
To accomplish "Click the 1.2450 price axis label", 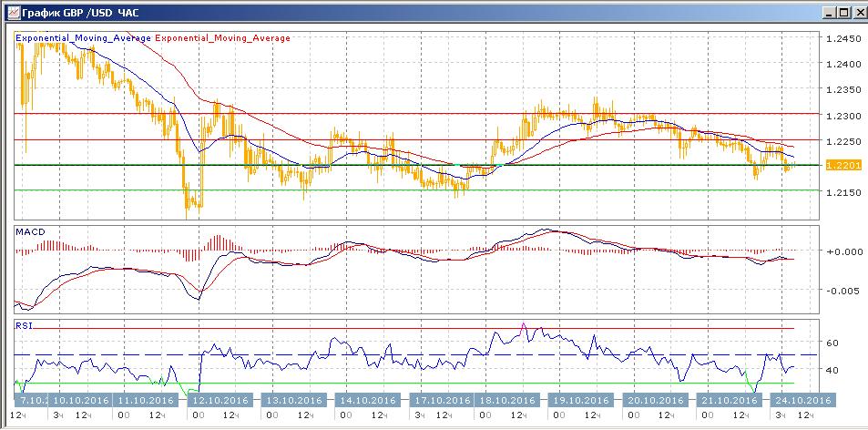I will (x=842, y=39).
